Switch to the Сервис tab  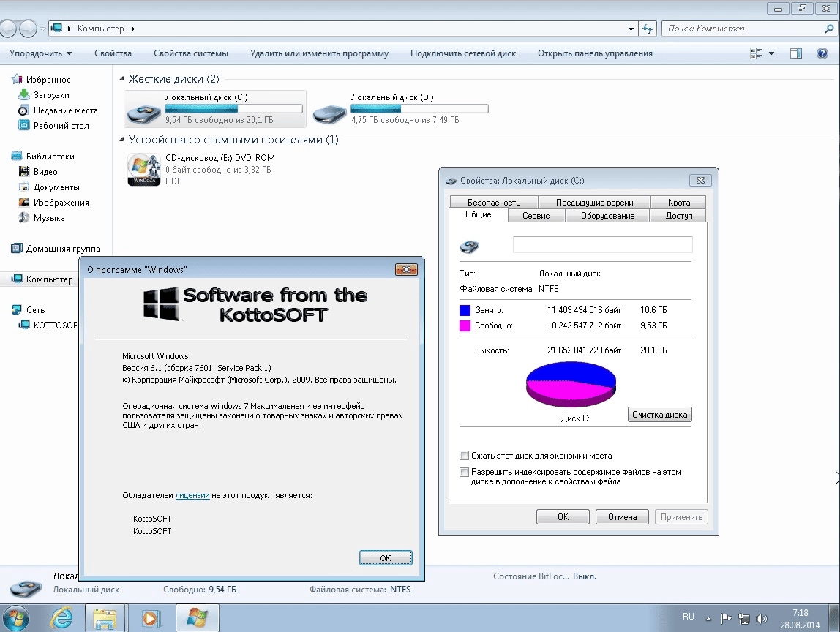[x=536, y=215]
